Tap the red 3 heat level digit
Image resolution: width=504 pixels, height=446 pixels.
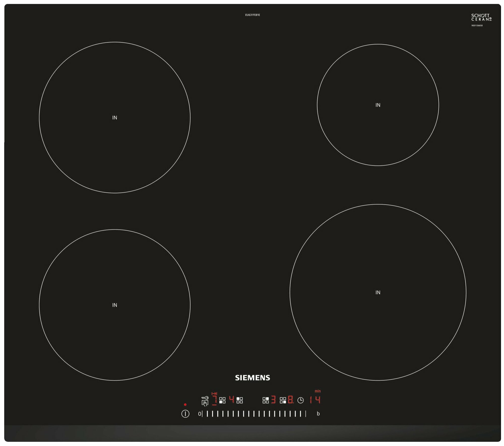tap(273, 400)
